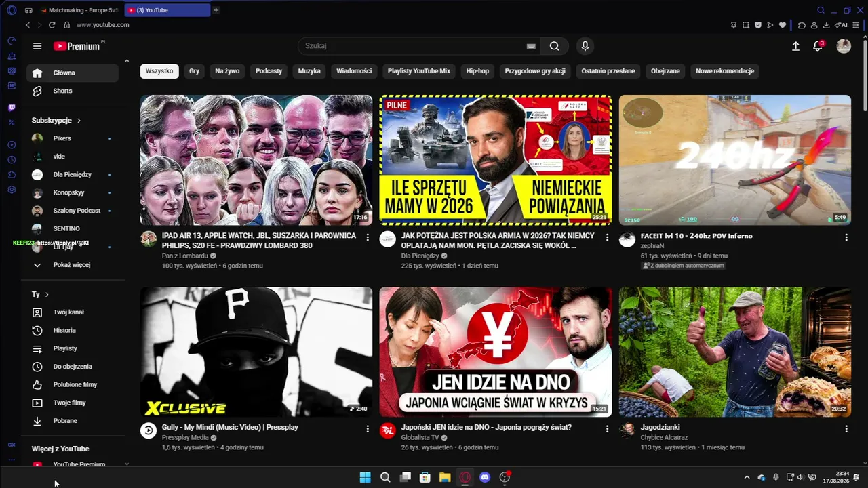Open options menu for FACEIT lvl 10 video
The width and height of the screenshot is (868, 488).
click(846, 237)
